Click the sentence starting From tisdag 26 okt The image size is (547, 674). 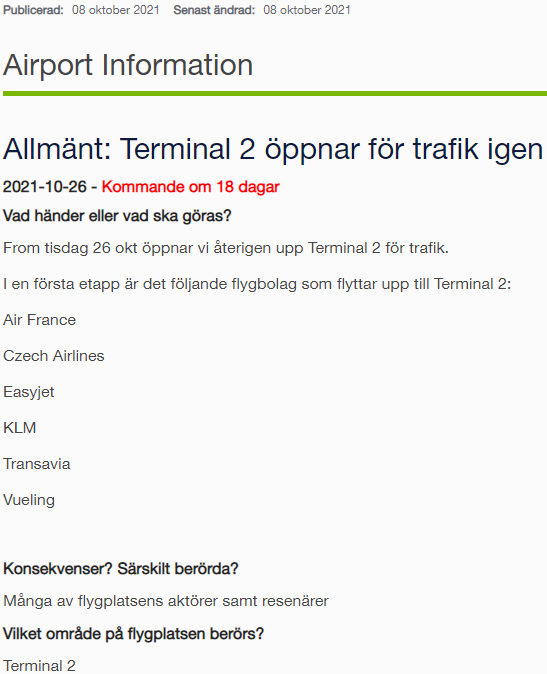click(226, 248)
